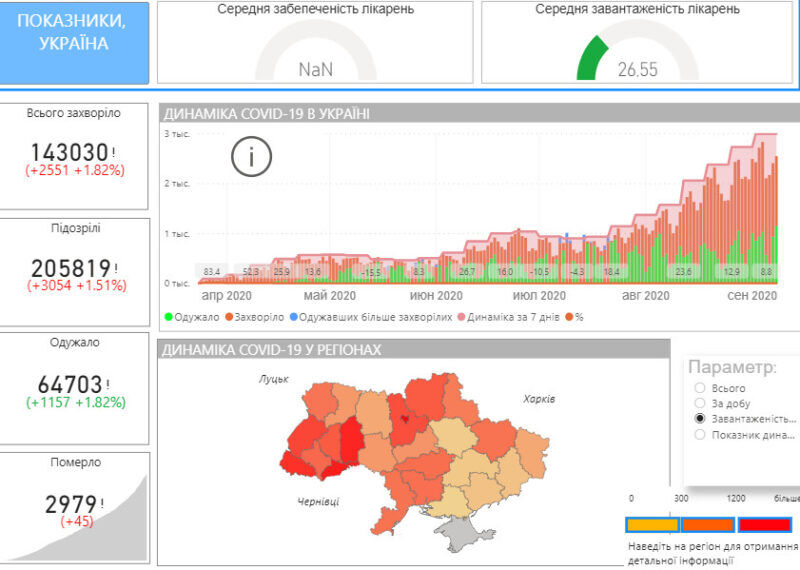Click the '83.4' percentage label on chart

tap(211, 271)
